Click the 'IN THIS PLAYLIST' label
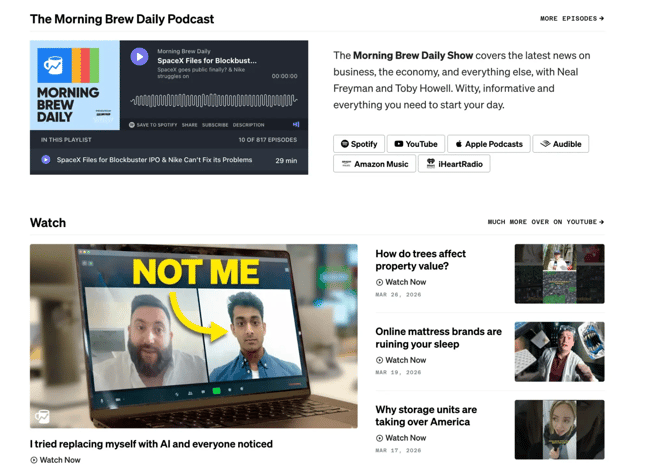Screen dimensions: 650x468 (66, 140)
